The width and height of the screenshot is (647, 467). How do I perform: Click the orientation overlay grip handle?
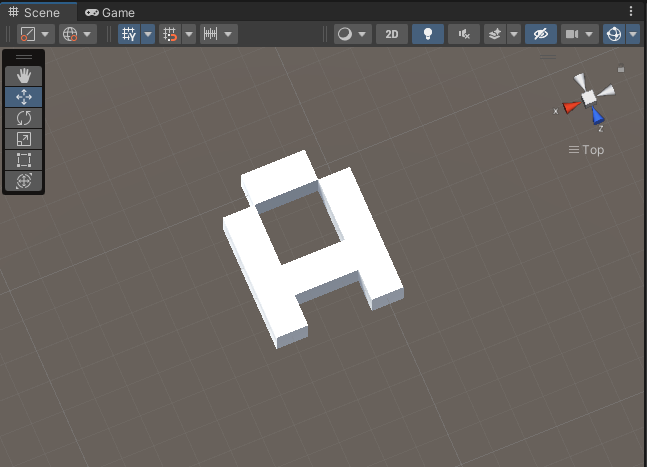point(548,57)
